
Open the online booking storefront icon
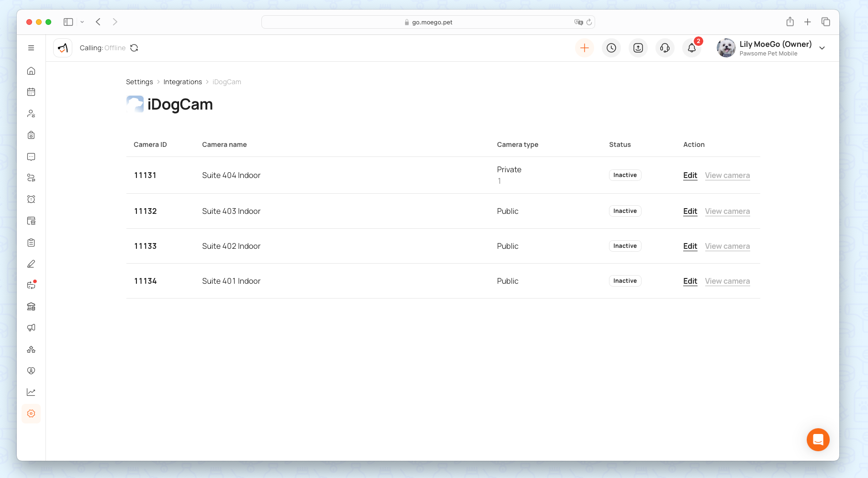tap(31, 221)
